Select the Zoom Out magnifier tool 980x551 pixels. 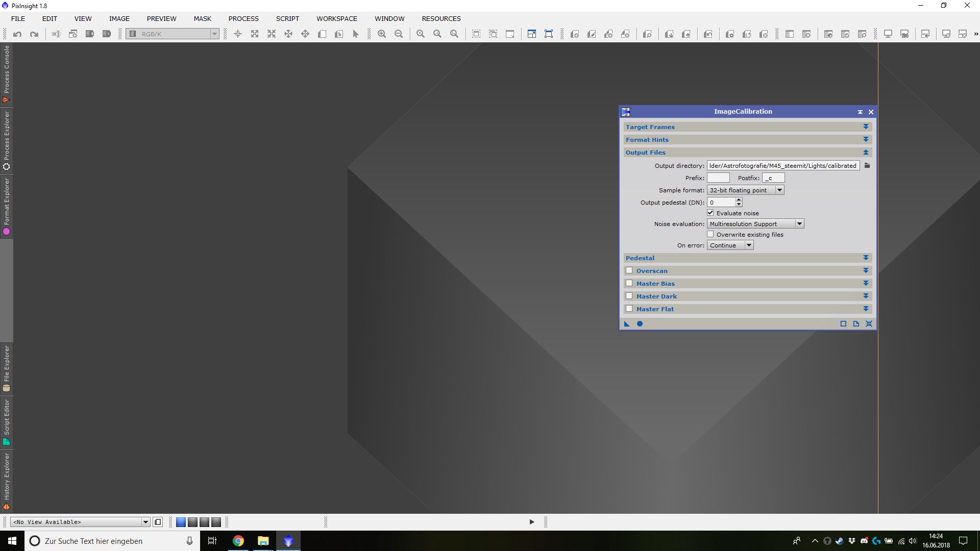(399, 34)
